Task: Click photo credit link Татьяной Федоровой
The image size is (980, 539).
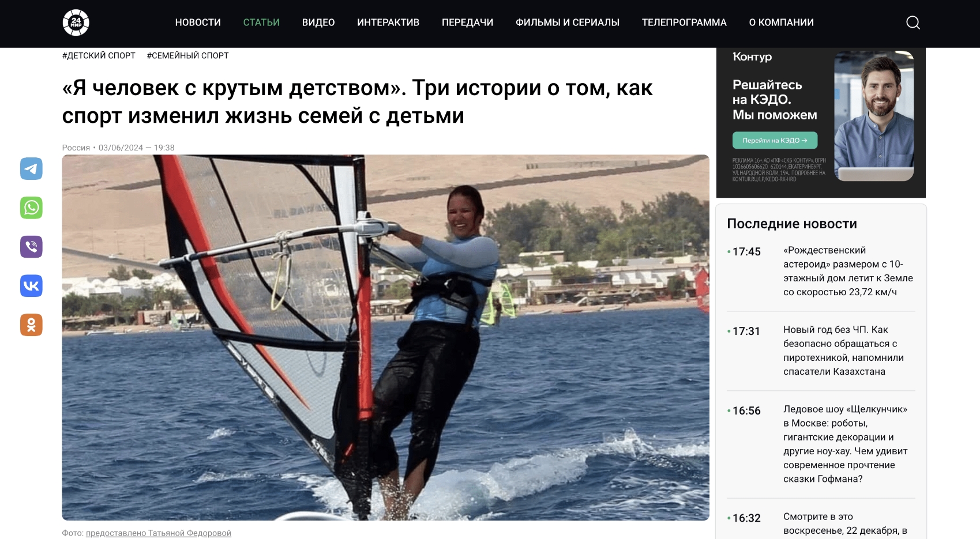Action: [159, 533]
